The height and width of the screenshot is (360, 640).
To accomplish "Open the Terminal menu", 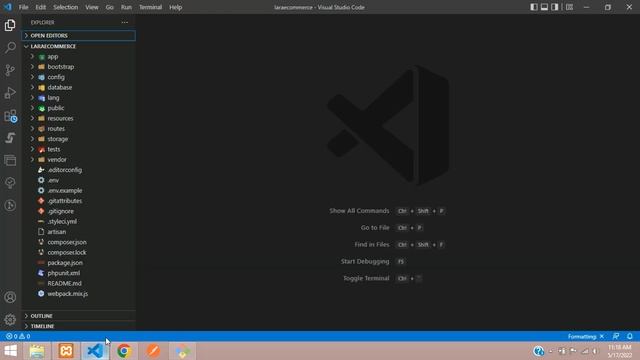I will coord(150,7).
